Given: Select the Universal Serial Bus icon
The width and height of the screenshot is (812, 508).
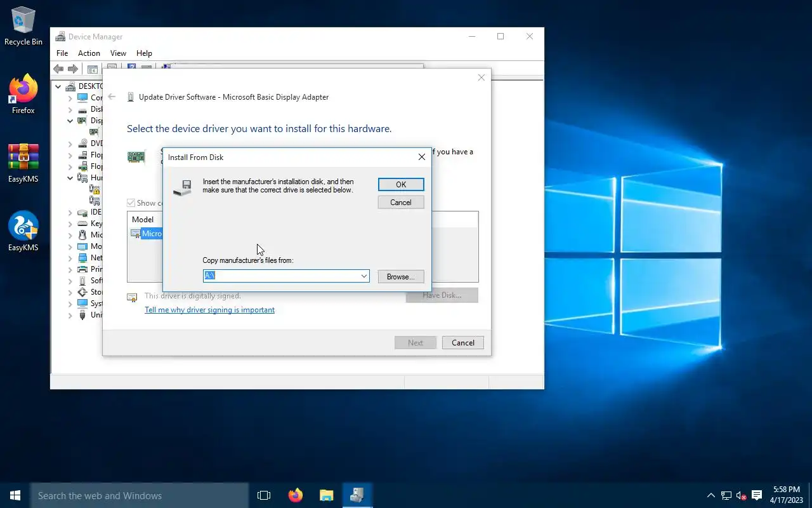Looking at the screenshot, I should click(82, 315).
